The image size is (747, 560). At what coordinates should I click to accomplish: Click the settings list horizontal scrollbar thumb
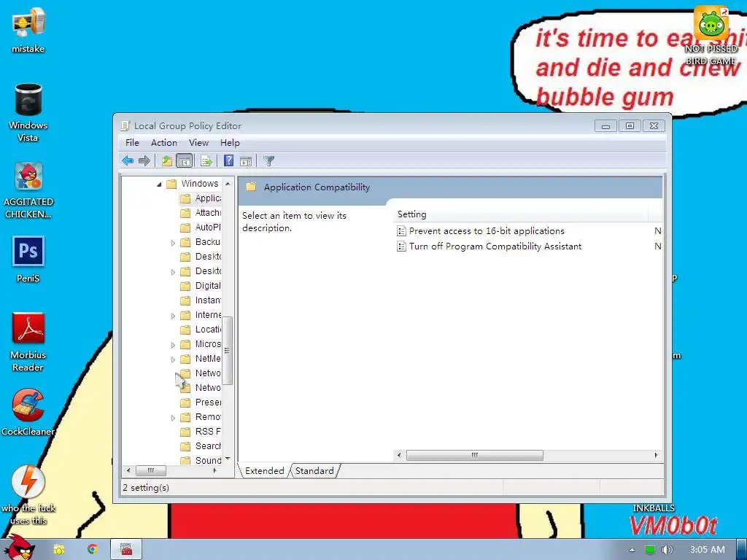click(474, 455)
